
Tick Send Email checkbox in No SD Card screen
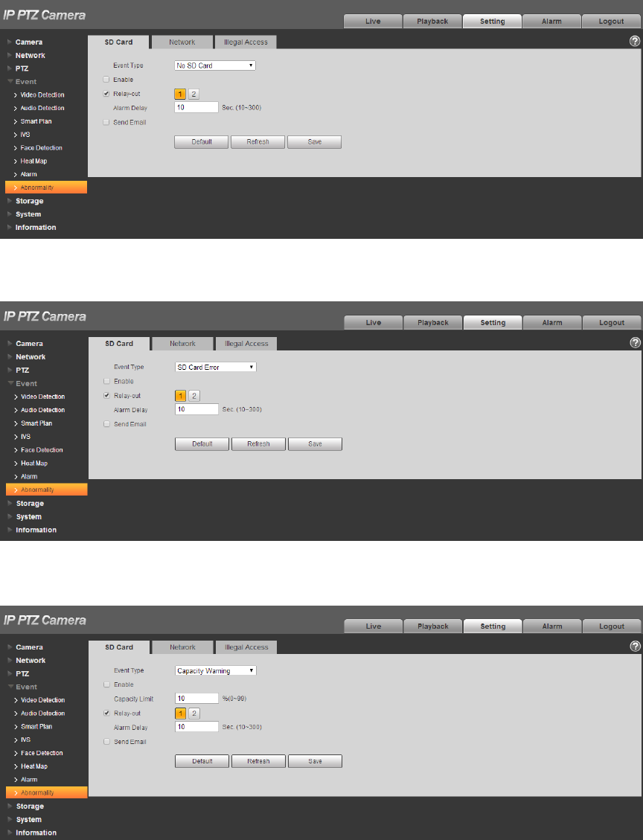[106, 122]
